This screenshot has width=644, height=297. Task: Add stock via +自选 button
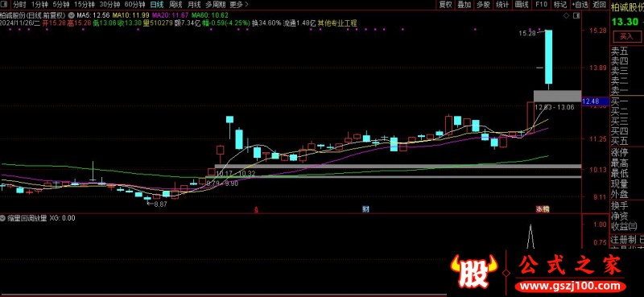tap(580, 5)
